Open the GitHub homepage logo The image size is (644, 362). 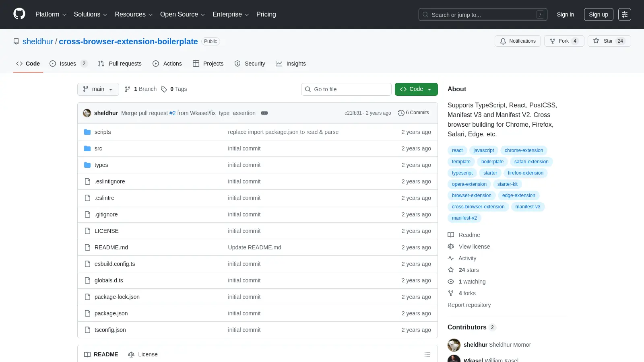tap(19, 14)
